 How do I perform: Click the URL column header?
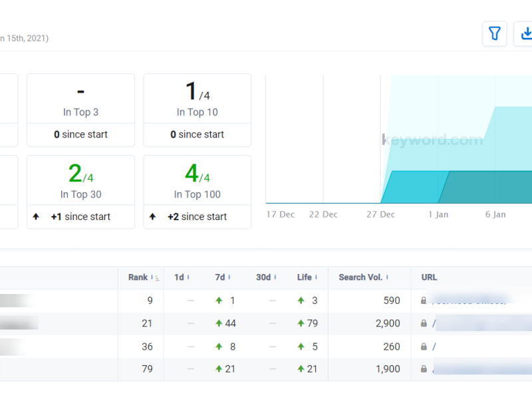pyautogui.click(x=430, y=277)
